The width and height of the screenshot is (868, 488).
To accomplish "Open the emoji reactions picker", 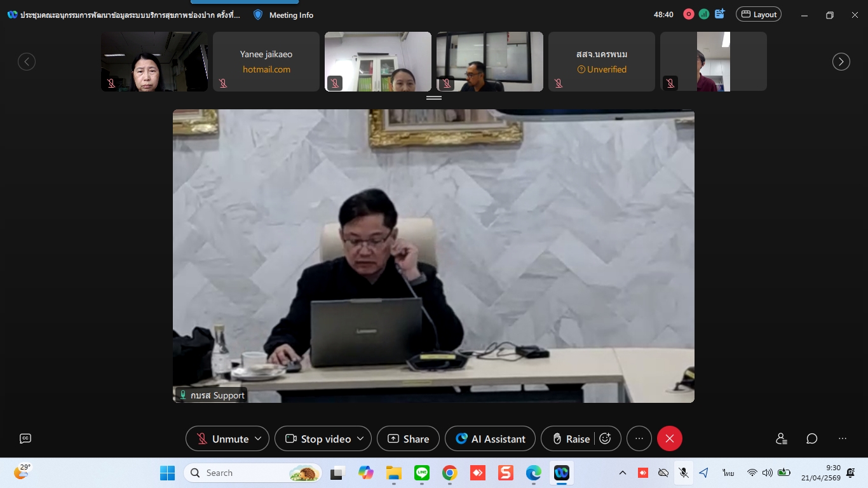I will click(x=605, y=438).
